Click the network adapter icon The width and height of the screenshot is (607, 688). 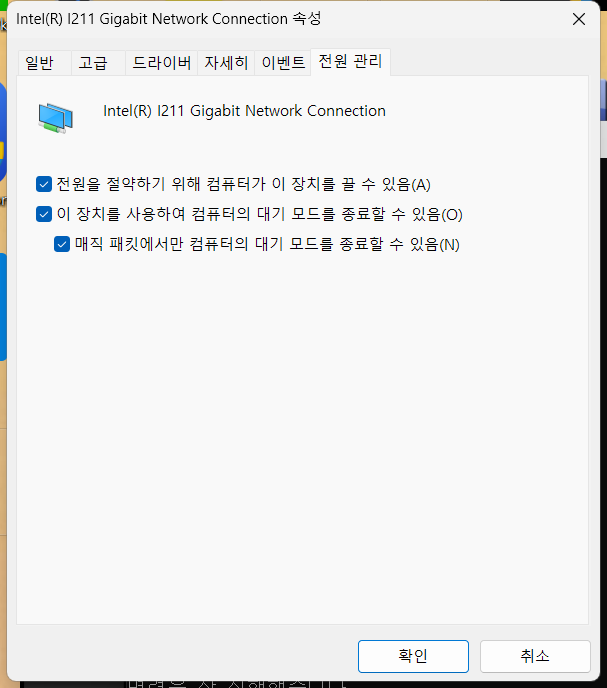coord(55,118)
